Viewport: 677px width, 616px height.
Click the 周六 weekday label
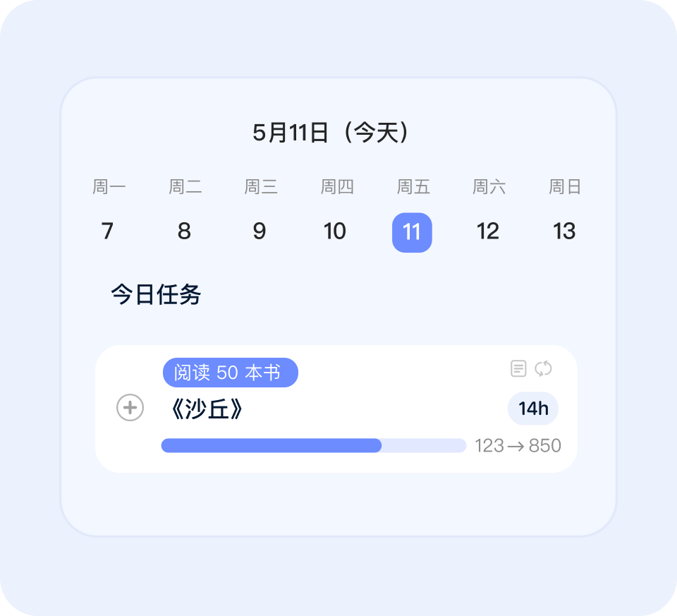click(489, 187)
